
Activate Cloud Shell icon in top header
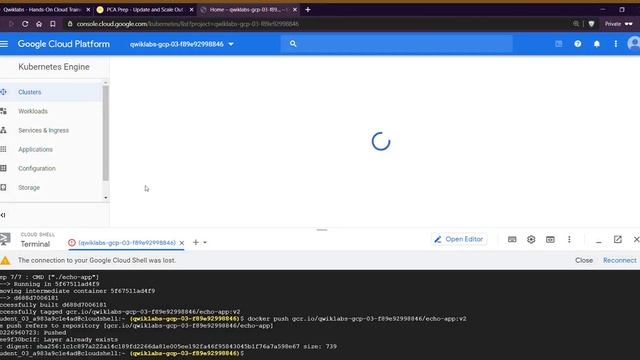point(559,44)
